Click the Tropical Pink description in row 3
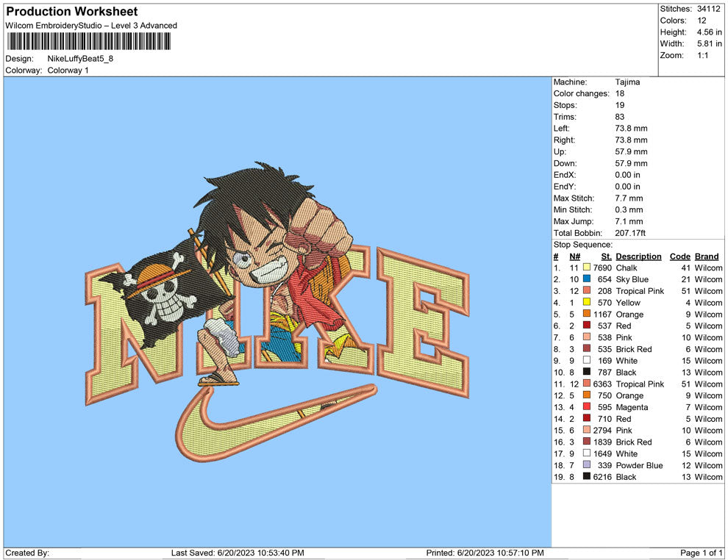This screenshot has height=560, width=728. tap(640, 291)
